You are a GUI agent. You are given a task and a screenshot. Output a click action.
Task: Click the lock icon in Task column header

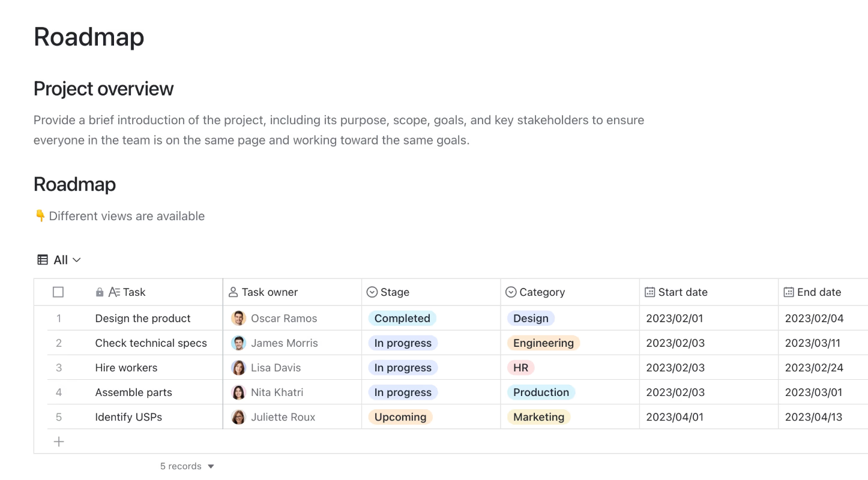pyautogui.click(x=100, y=292)
